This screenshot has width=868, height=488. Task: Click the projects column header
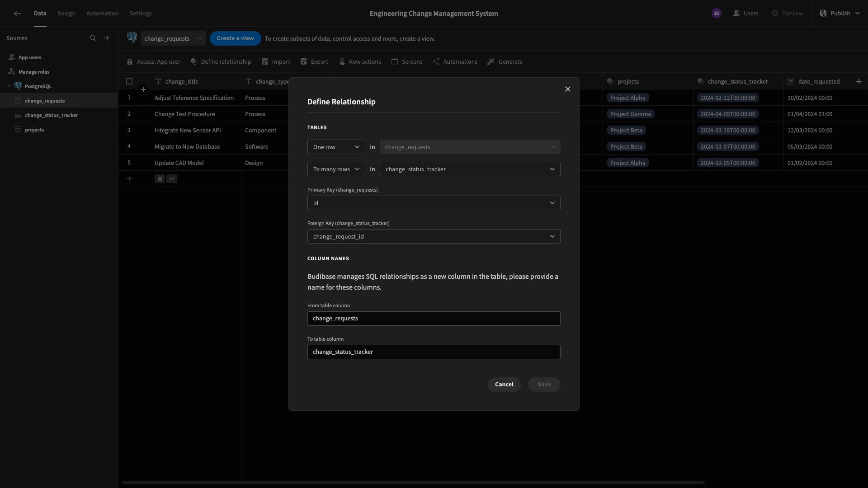[x=648, y=81]
